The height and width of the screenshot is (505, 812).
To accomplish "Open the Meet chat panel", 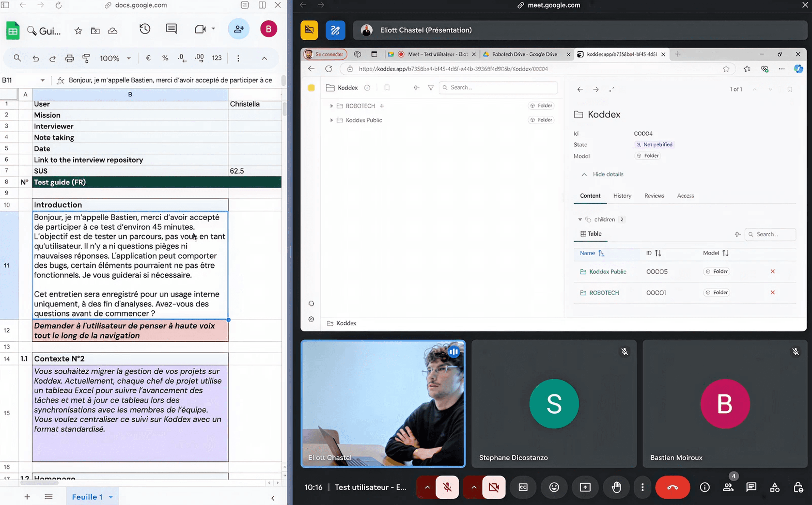I will pos(751,487).
